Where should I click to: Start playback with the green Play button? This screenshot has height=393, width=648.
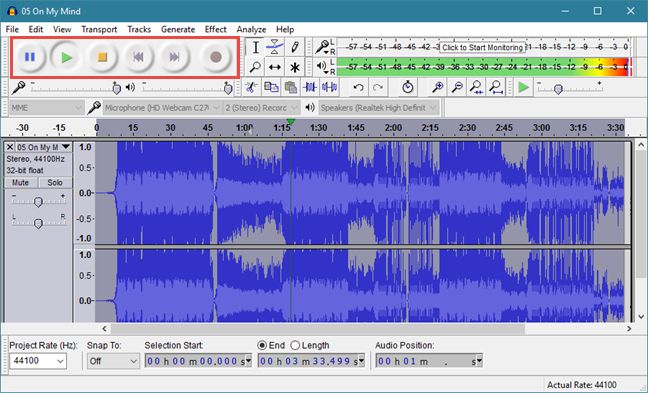[66, 57]
